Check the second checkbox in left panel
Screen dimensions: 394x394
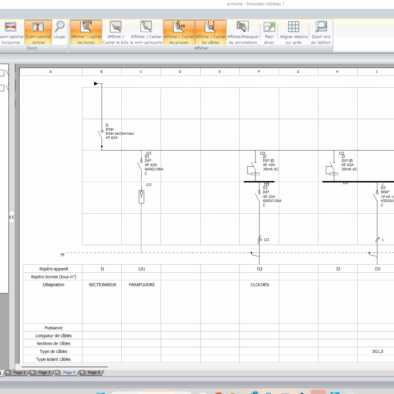click(x=2, y=88)
